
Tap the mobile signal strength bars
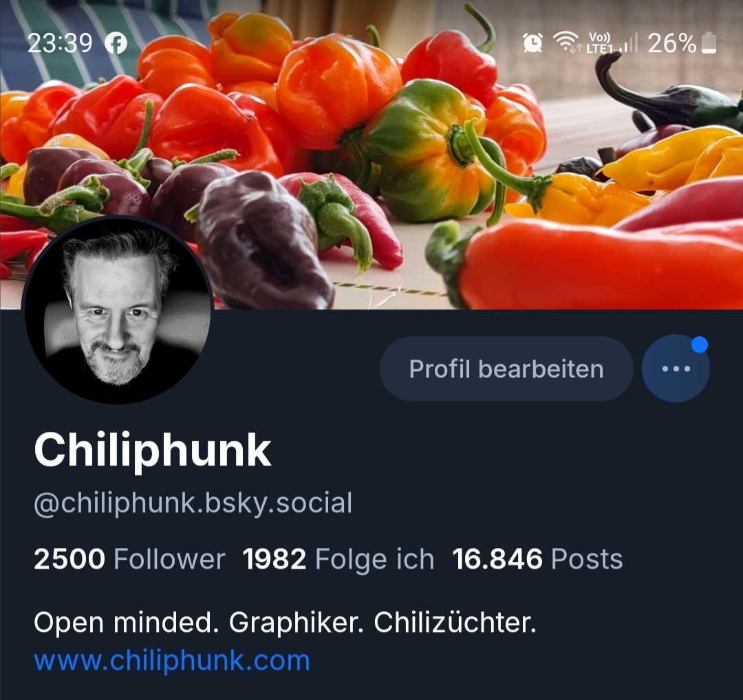click(x=629, y=43)
